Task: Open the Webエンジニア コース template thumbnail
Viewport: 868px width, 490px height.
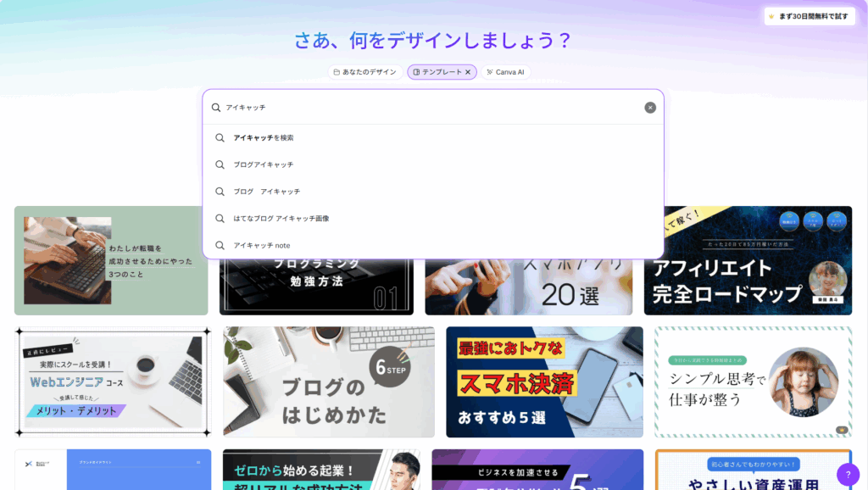Action: (113, 382)
